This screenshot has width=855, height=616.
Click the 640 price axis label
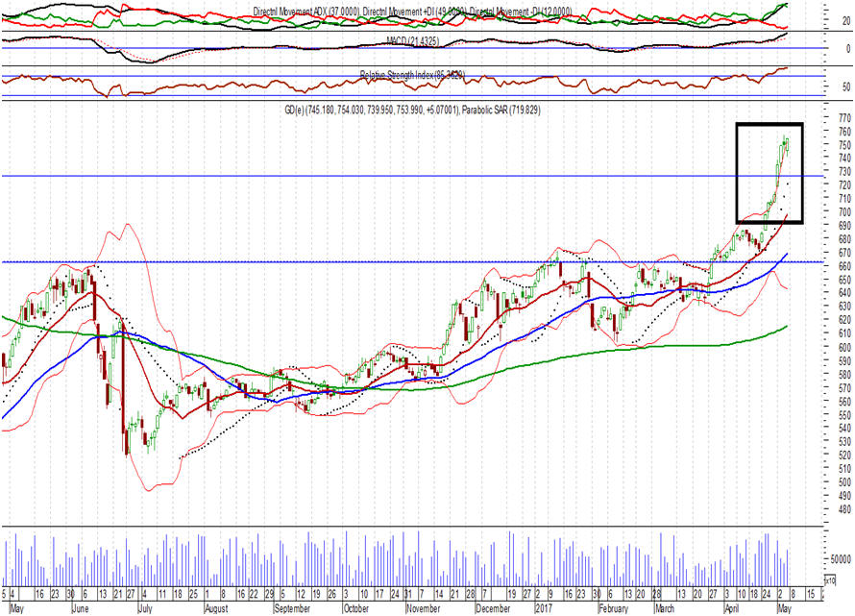[844, 293]
